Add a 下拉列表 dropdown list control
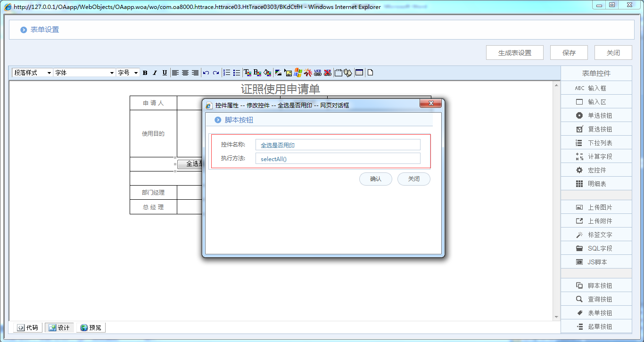Image resolution: width=644 pixels, height=342 pixels. [x=596, y=143]
